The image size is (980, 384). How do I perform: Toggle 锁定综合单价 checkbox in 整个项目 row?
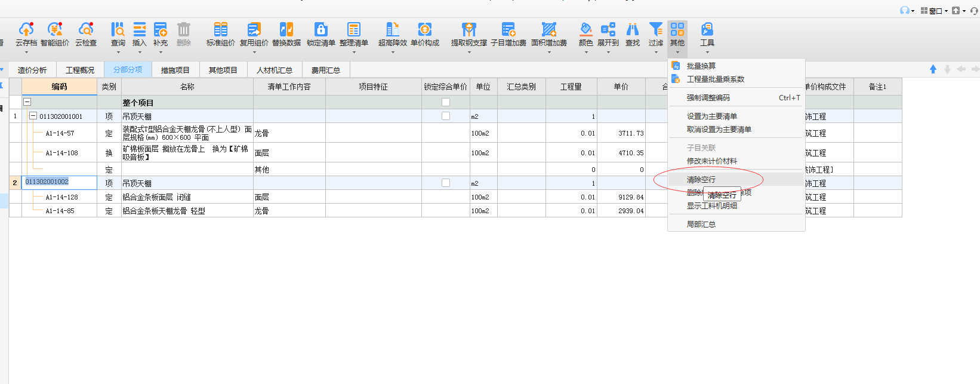446,102
